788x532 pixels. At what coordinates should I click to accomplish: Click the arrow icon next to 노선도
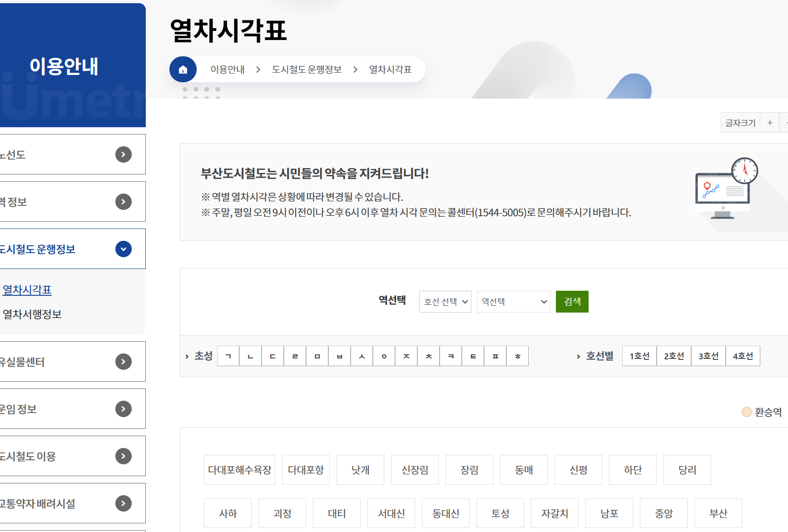pos(123,154)
